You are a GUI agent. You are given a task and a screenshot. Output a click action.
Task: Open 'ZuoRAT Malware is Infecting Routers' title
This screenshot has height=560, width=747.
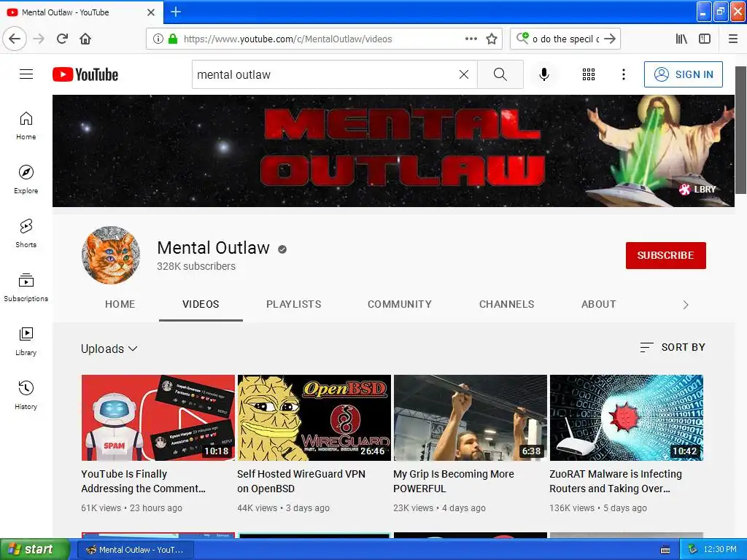(616, 481)
